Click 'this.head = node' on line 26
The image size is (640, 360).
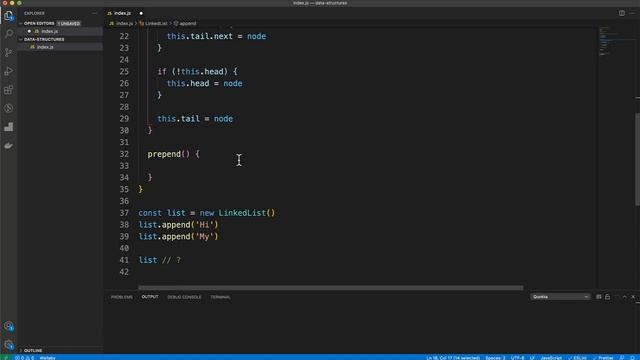[204, 83]
